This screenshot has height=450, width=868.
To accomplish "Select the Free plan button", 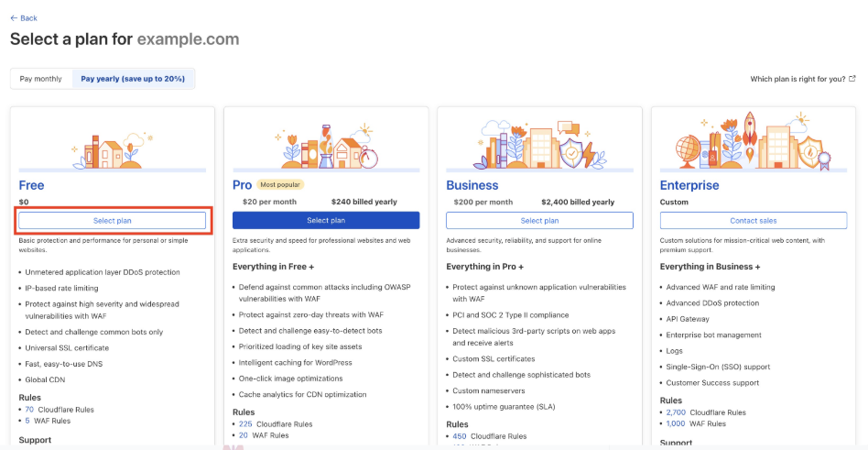I will coord(112,220).
